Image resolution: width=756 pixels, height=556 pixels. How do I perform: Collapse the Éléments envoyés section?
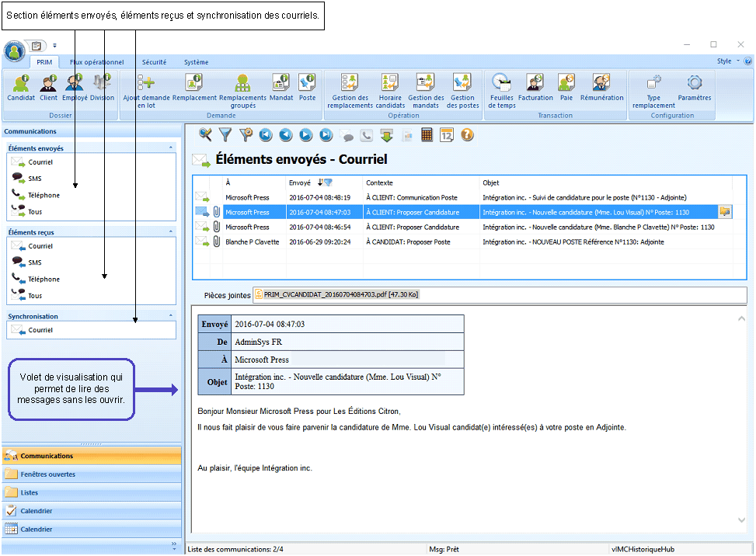[170, 148]
